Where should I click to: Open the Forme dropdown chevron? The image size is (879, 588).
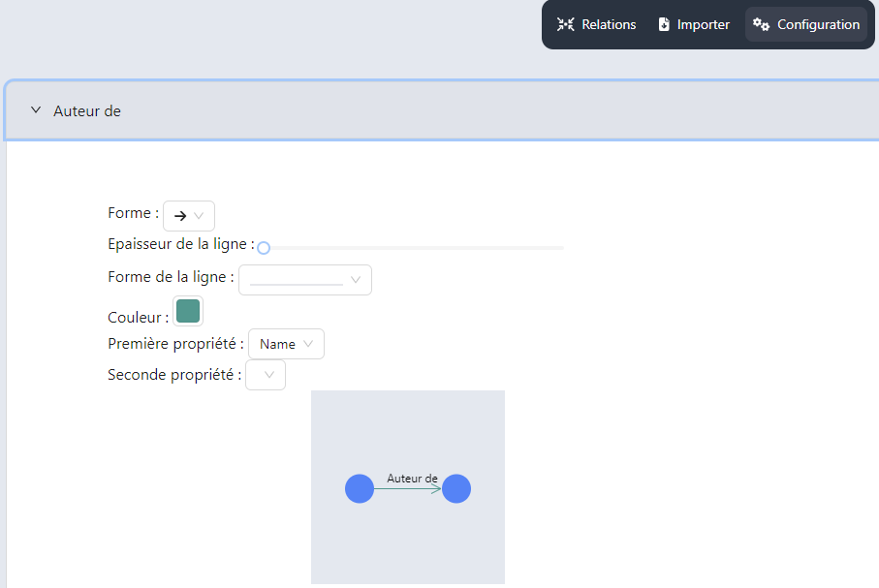coord(199,216)
